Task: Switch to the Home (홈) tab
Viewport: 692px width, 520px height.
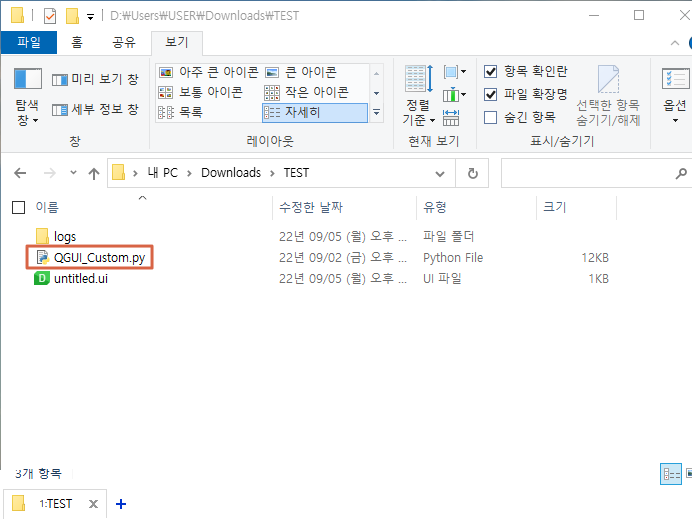Action: tap(77, 42)
